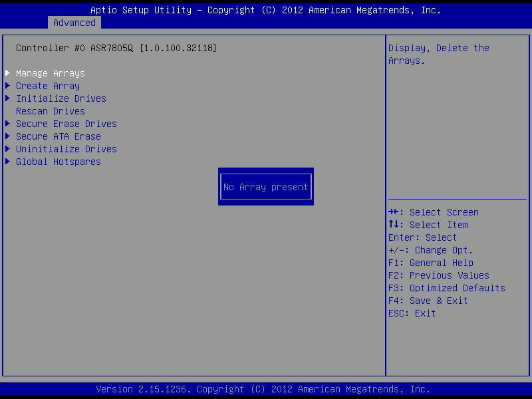The image size is (532, 399).
Task: Click the 'Select Item' key hint
Action: 428,225
